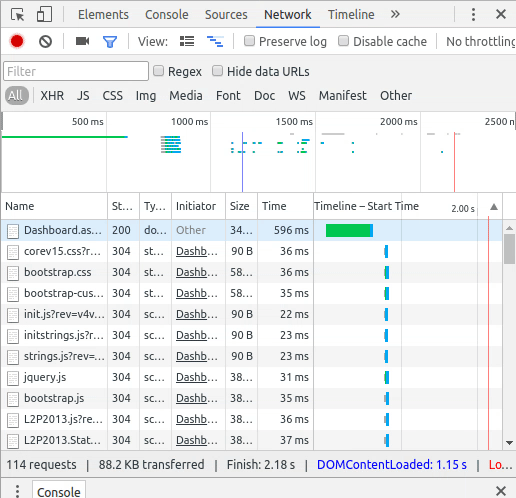
Task: Switch to the Console tab
Action: (x=167, y=15)
